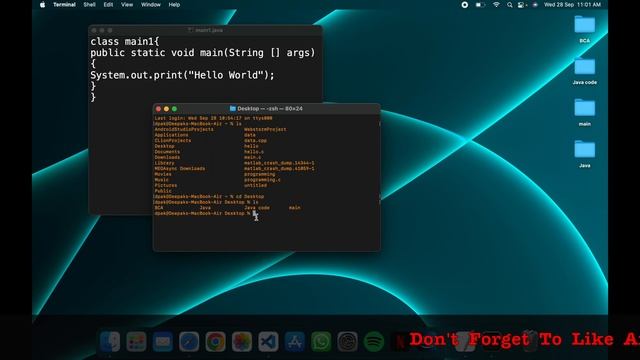Open the Apple menu
The image size is (640, 360).
tap(42, 5)
